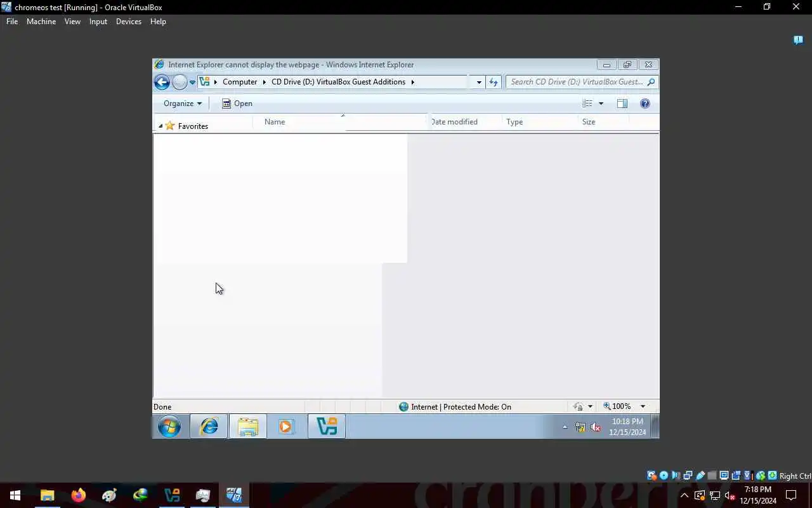Click the 100% zoom level button
Screen dimensions: 812x508
coord(617,407)
